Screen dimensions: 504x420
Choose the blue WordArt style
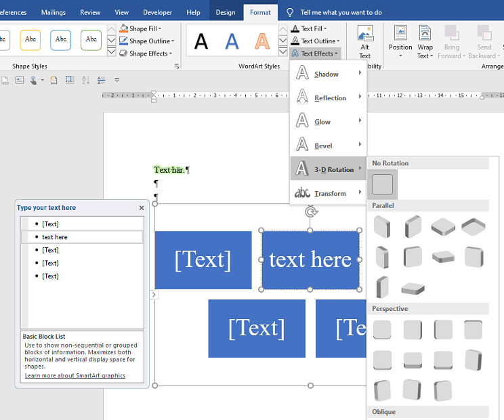[x=232, y=41]
